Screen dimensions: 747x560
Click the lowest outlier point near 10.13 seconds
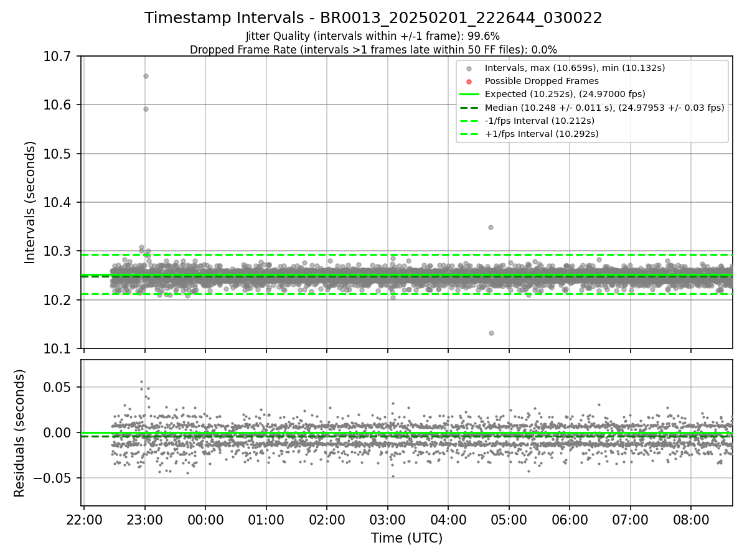coord(491,333)
